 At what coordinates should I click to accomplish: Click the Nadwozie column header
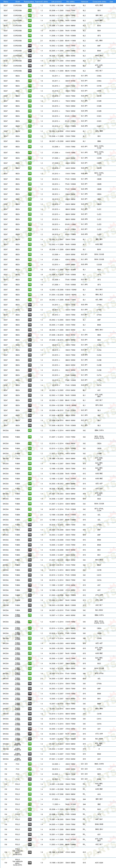point(84,1)
